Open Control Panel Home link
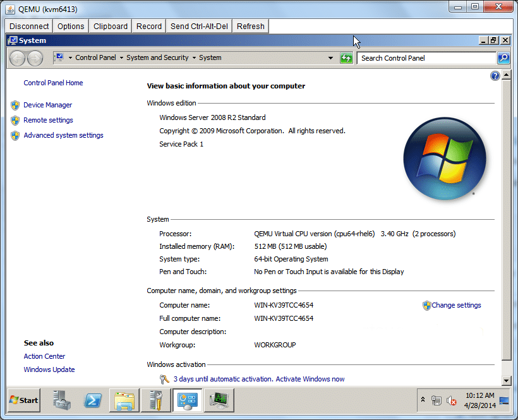This screenshot has width=518, height=420. (x=53, y=83)
